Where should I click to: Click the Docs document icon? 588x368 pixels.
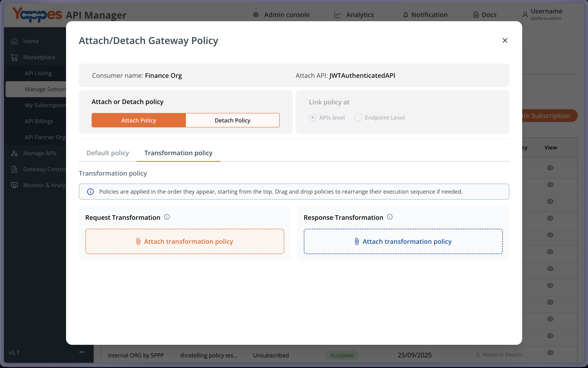[x=476, y=15]
